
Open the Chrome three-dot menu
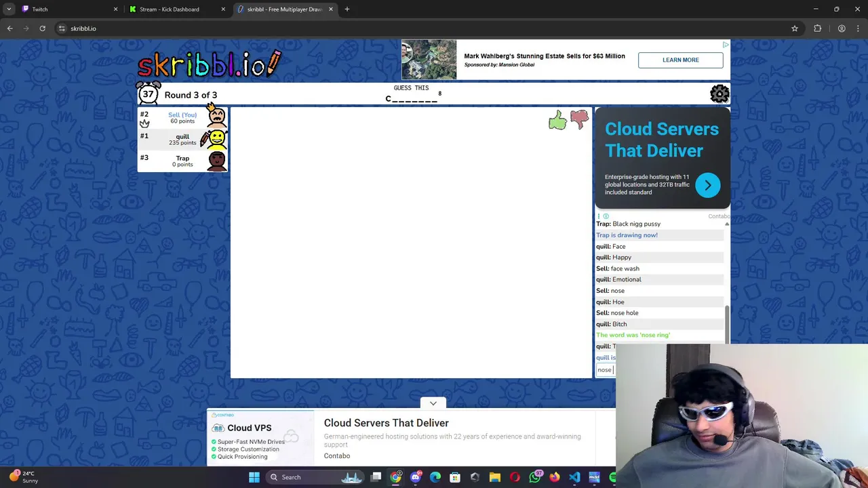click(859, 28)
